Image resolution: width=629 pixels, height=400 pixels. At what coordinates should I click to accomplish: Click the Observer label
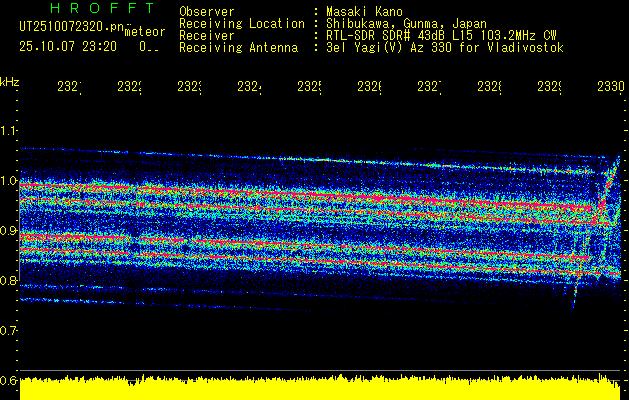[x=207, y=12]
